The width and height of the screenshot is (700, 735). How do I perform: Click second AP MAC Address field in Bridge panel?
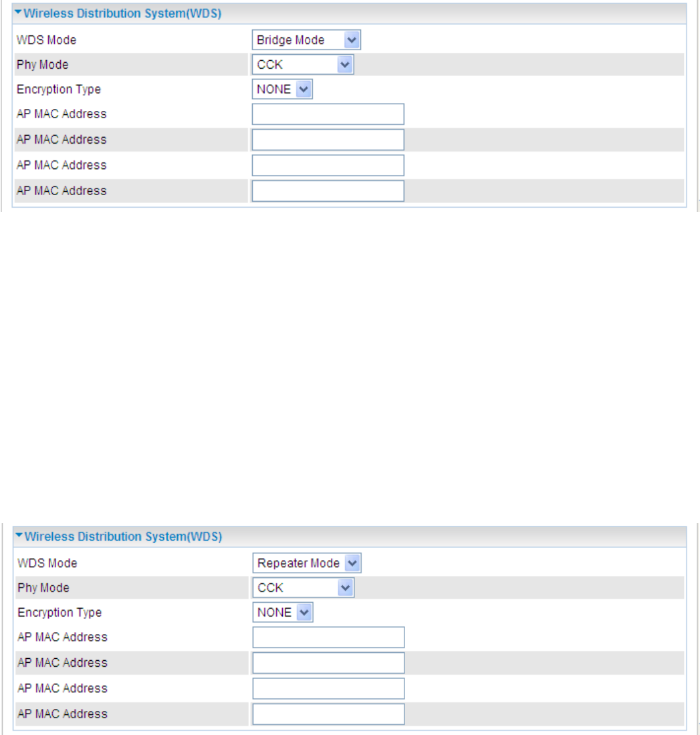point(328,140)
